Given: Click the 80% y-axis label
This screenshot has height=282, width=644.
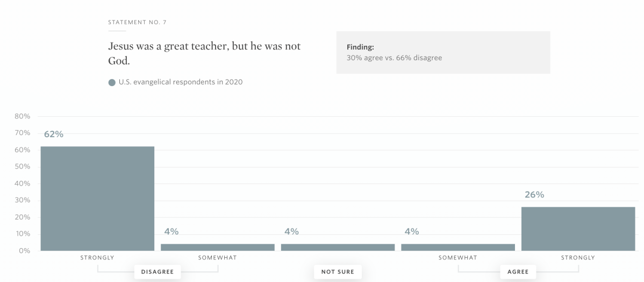Looking at the screenshot, I should pos(23,116).
